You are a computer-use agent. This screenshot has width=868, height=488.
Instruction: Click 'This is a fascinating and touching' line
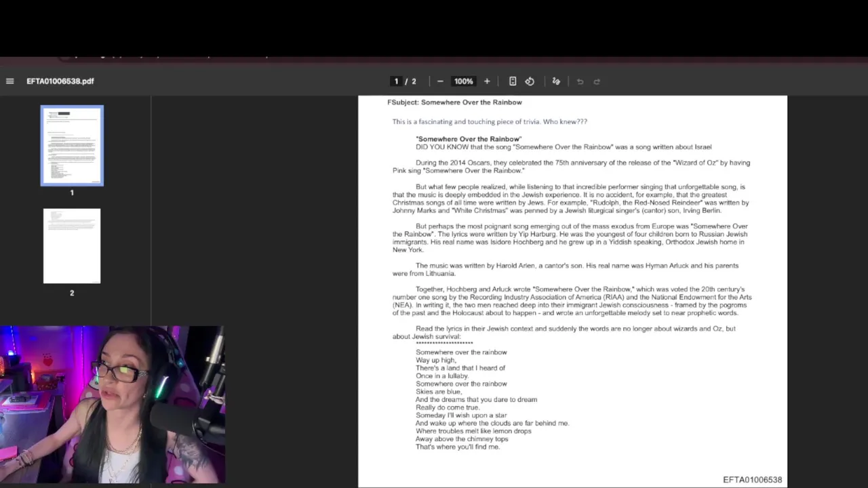tap(490, 122)
